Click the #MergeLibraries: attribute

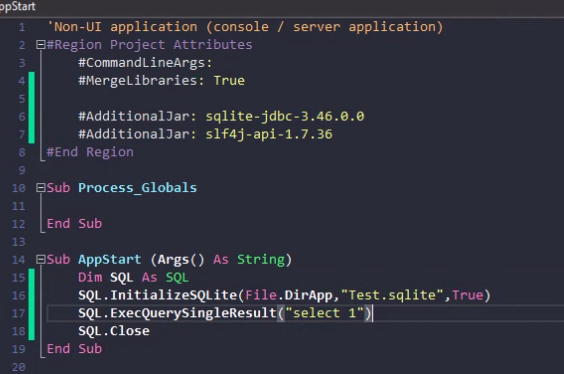[x=141, y=81]
